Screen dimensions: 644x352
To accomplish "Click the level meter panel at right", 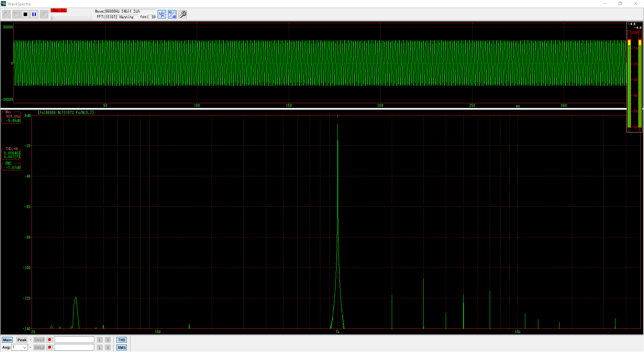I will (x=635, y=77).
